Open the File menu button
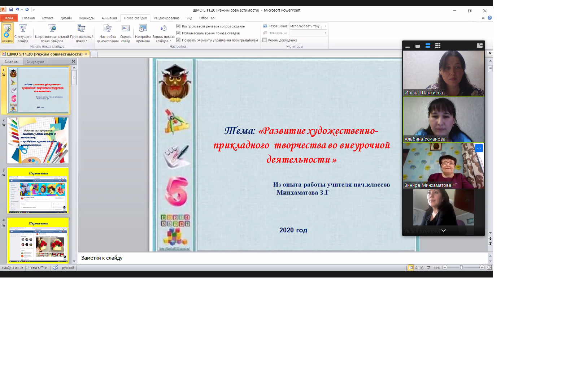588x383 pixels. 9,18
